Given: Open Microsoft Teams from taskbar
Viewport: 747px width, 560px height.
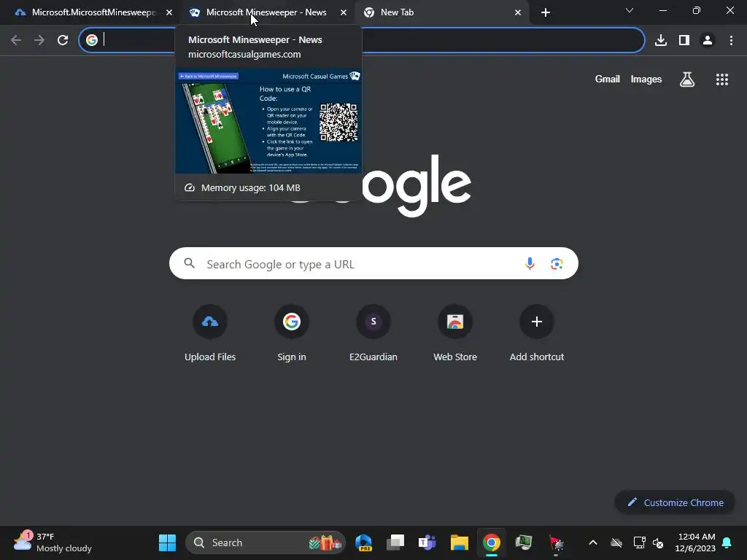Looking at the screenshot, I should point(427,542).
